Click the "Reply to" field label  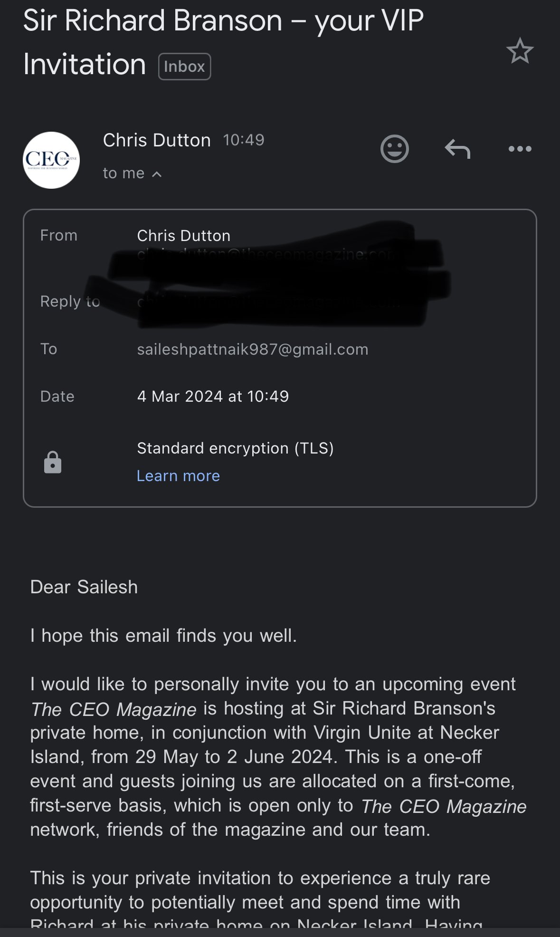tap(70, 301)
